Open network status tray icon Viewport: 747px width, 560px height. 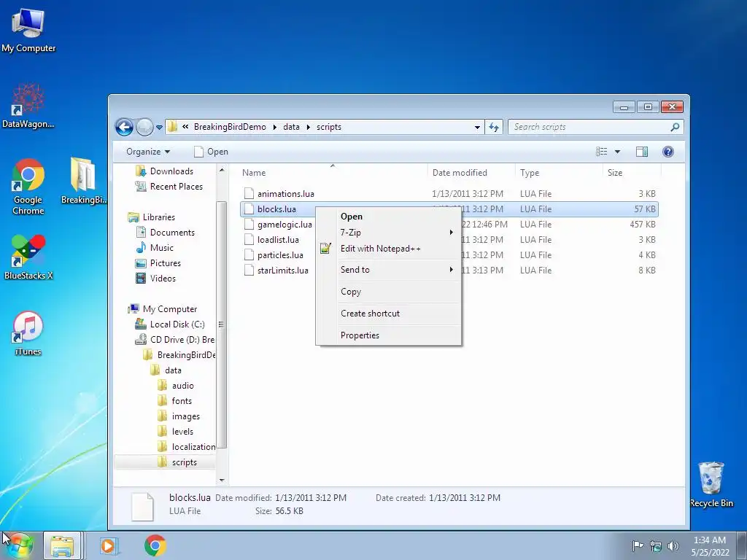point(656,545)
